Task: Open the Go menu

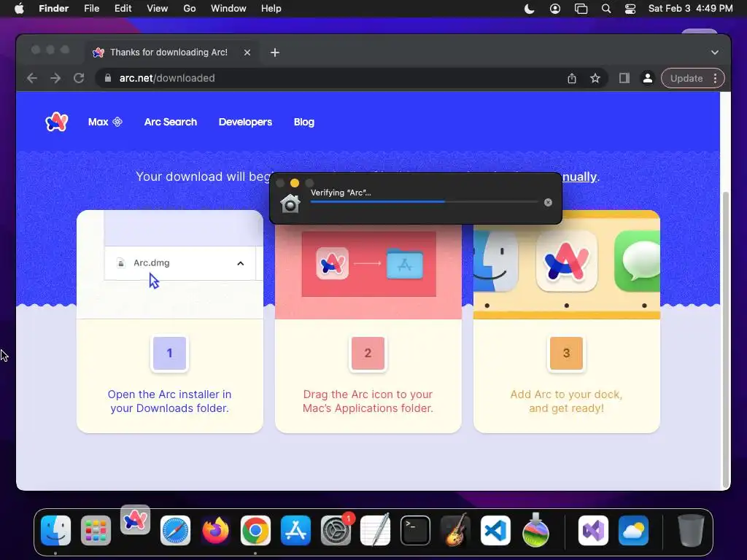Action: click(190, 9)
